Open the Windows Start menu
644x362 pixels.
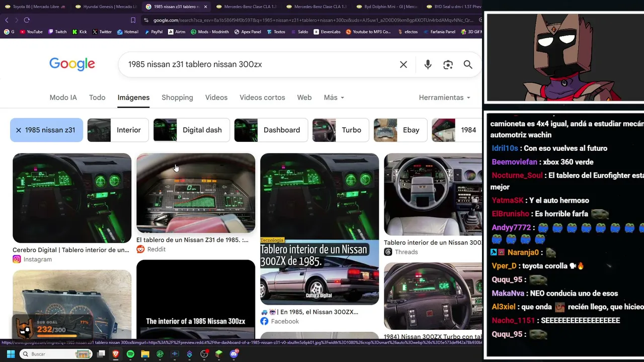coord(11,354)
